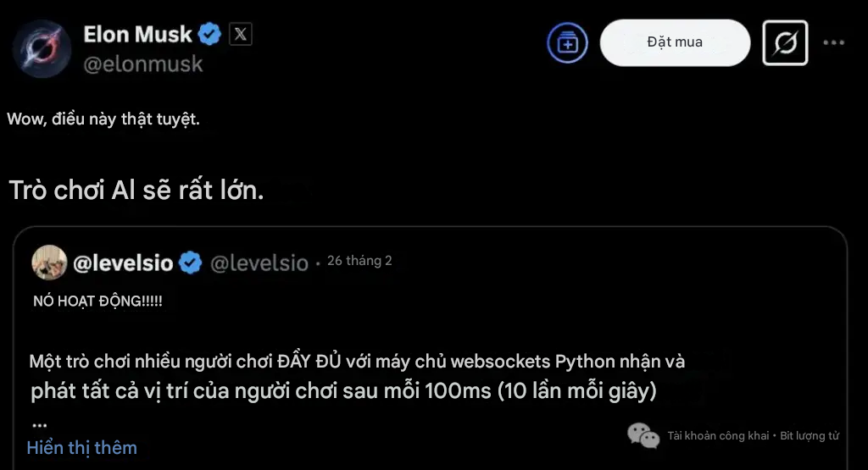Image resolution: width=868 pixels, height=470 pixels.
Task: Open the levelsio quoted profile avatar
Action: (49, 262)
